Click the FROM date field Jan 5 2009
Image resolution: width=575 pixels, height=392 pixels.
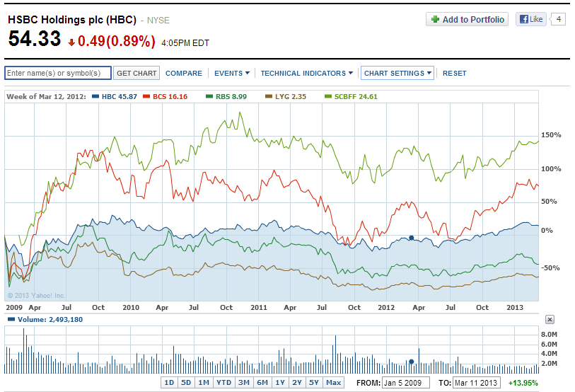coord(405,383)
